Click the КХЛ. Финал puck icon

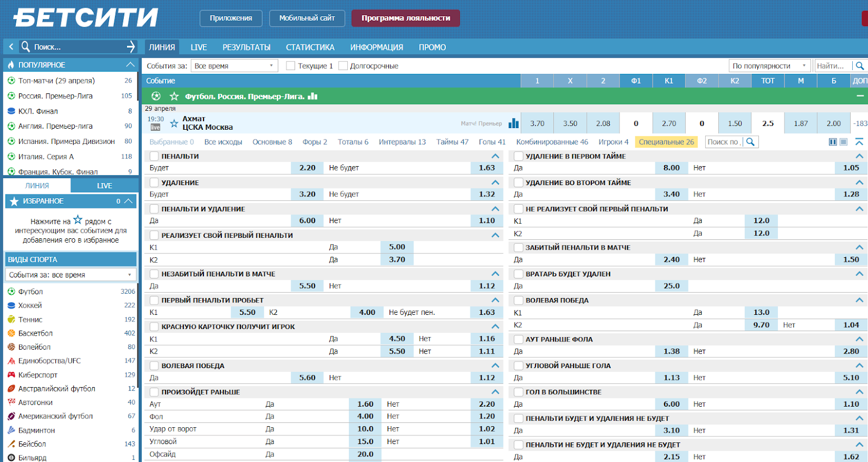click(11, 111)
